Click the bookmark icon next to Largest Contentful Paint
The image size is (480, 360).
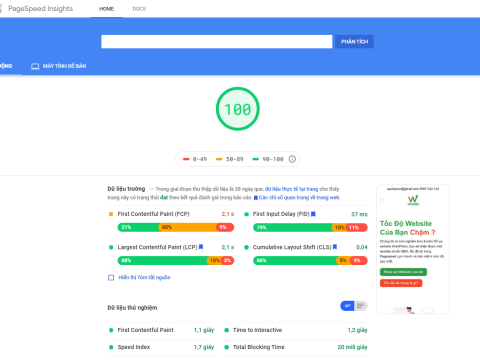pos(201,247)
